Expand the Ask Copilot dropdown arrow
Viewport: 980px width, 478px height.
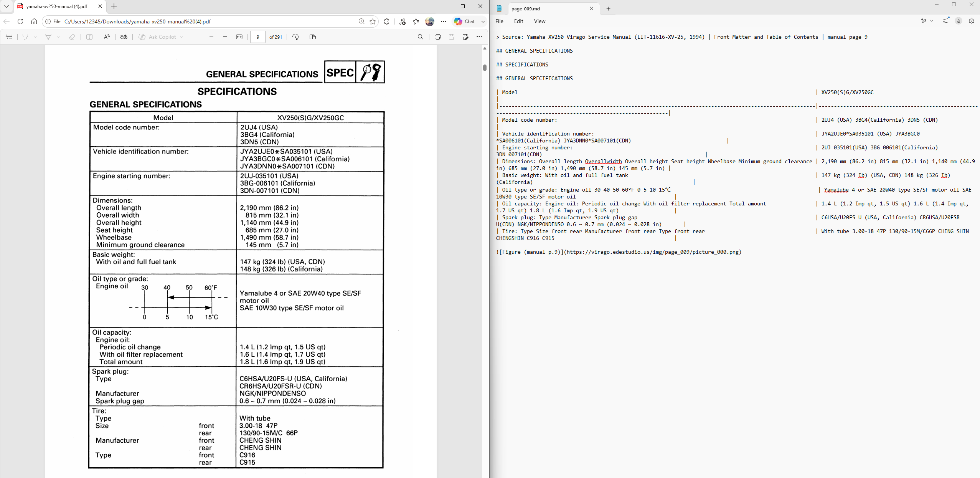(x=181, y=37)
